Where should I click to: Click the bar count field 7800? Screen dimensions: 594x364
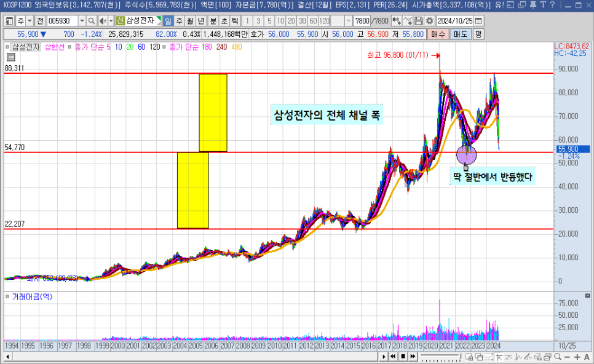tap(362, 21)
